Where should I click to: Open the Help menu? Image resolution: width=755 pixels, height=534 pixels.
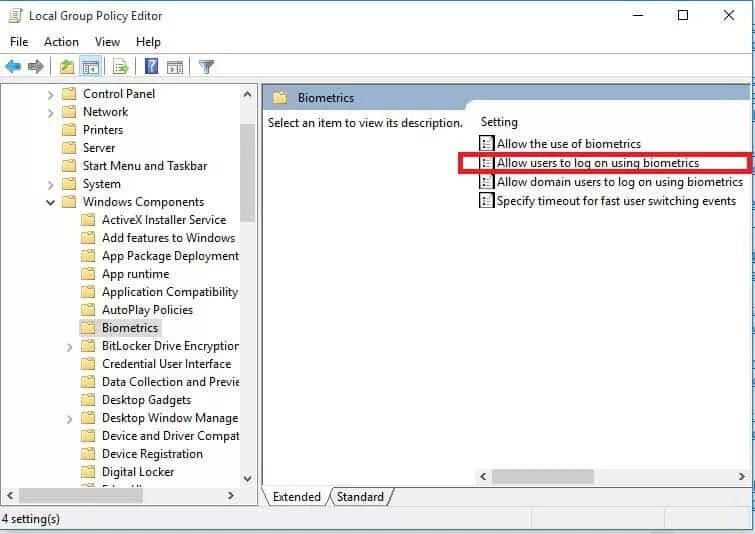(148, 42)
